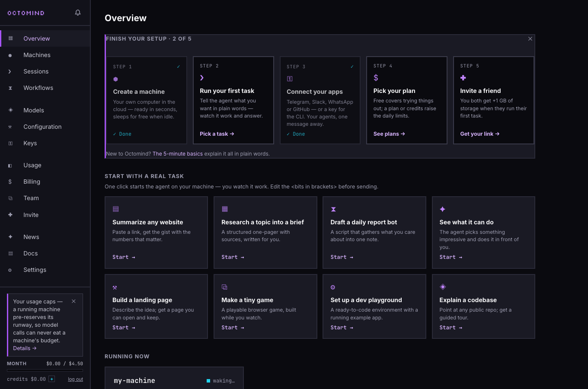Open Step 1 Create a machine card
588x389 pixels.
(x=147, y=100)
